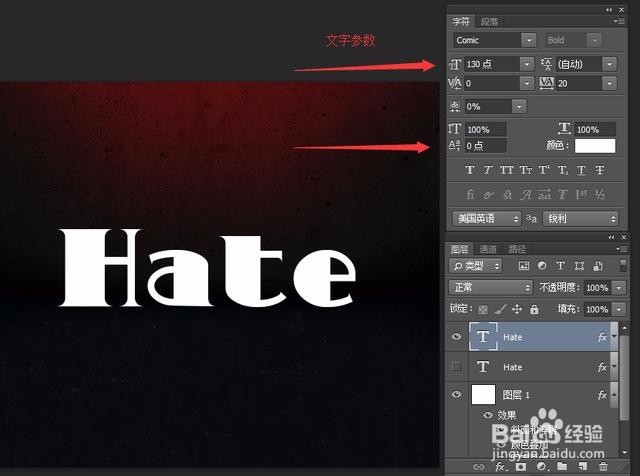Click horizontal scale 100% field

[x=595, y=129]
